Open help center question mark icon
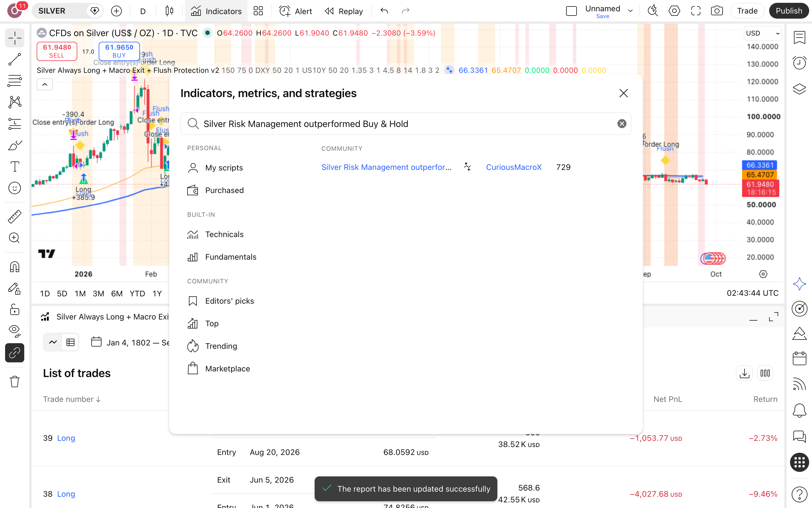 [799, 494]
